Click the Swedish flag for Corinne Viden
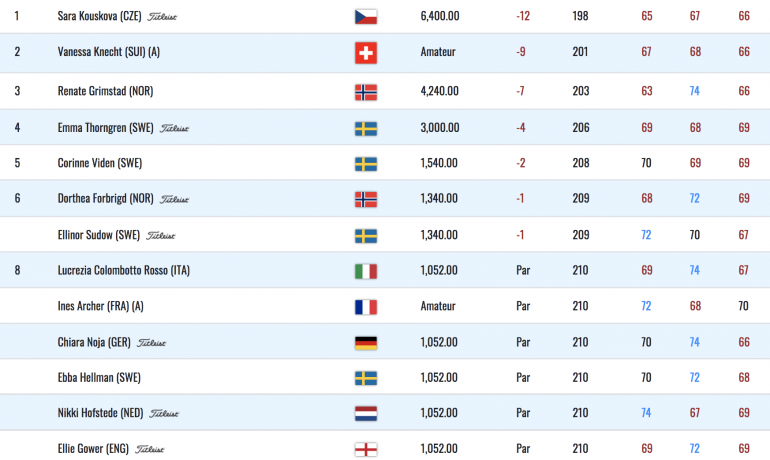The width and height of the screenshot is (770, 460). click(366, 164)
